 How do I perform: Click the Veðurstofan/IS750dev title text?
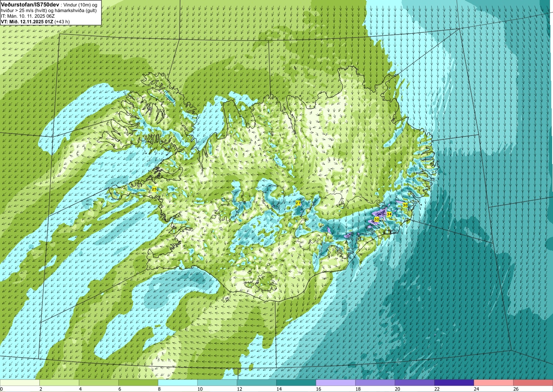tap(30, 4)
